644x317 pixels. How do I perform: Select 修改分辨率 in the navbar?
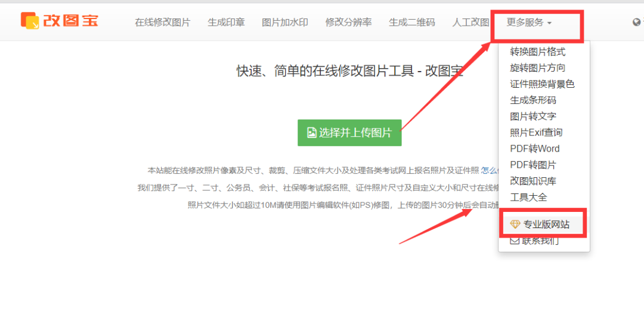coord(349,22)
